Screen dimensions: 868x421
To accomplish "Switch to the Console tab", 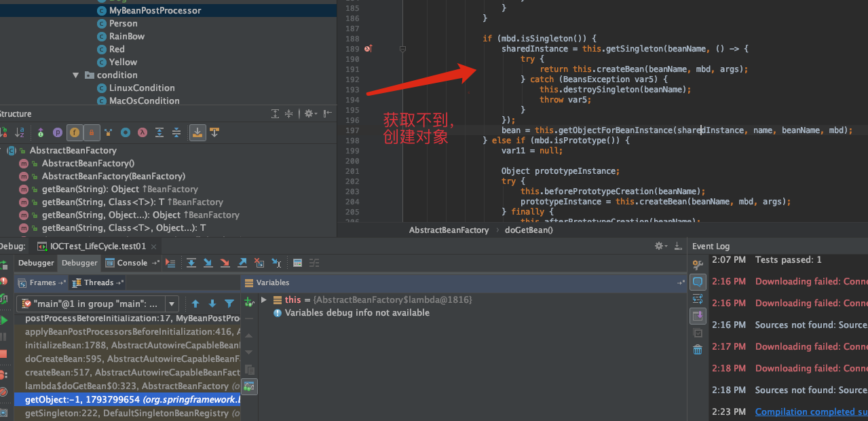I will pyautogui.click(x=132, y=263).
